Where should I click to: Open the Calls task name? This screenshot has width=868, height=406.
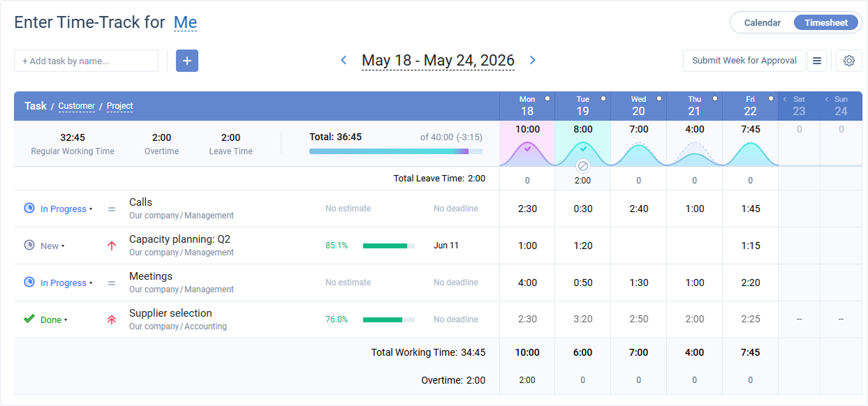[140, 202]
